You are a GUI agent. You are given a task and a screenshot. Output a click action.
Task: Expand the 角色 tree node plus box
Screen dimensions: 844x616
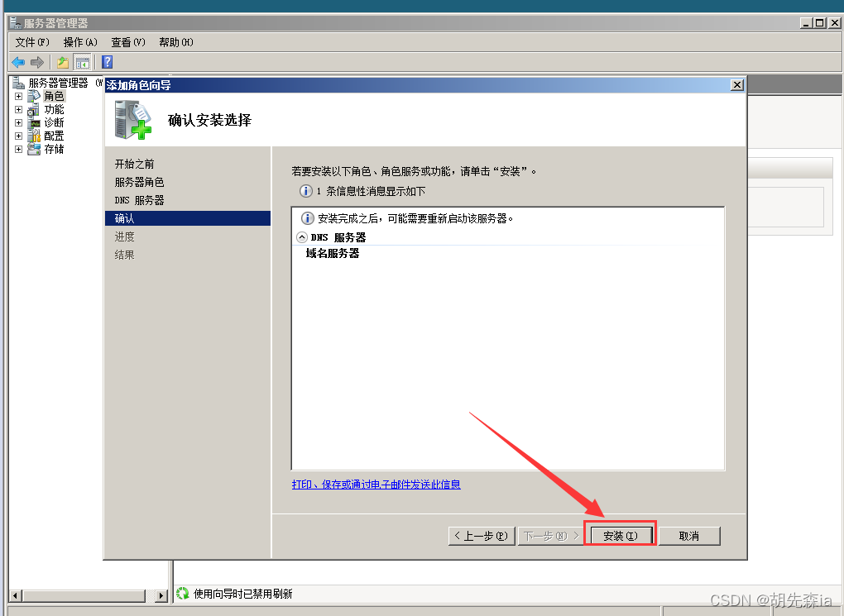click(18, 96)
